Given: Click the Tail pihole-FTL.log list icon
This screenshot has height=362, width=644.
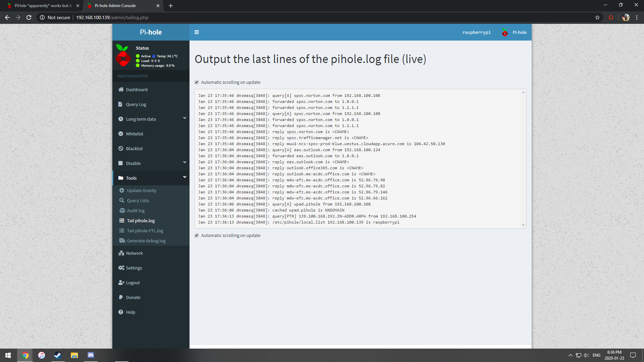Looking at the screenshot, I should point(122,231).
